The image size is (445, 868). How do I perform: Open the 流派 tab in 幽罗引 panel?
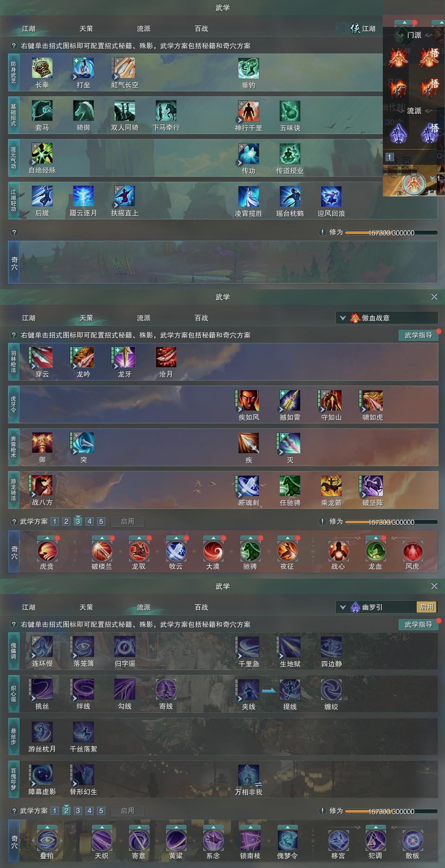[x=144, y=607]
